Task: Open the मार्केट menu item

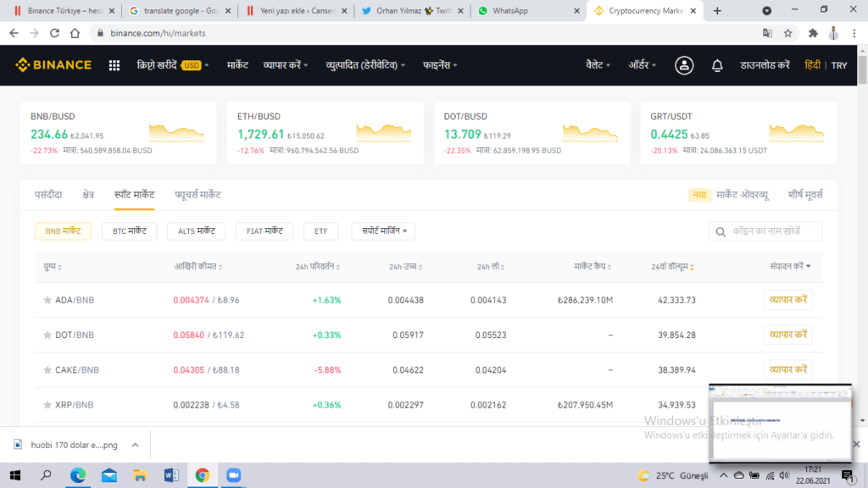Action: coord(237,65)
